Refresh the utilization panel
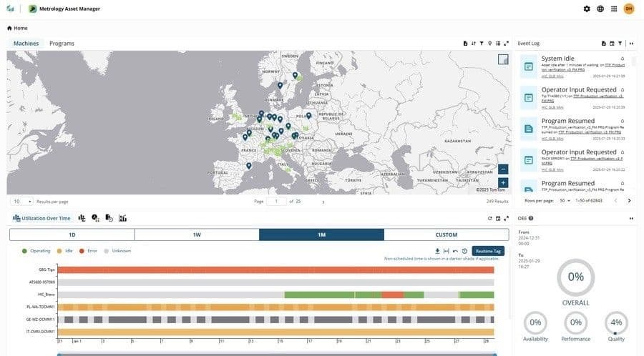 [489, 218]
